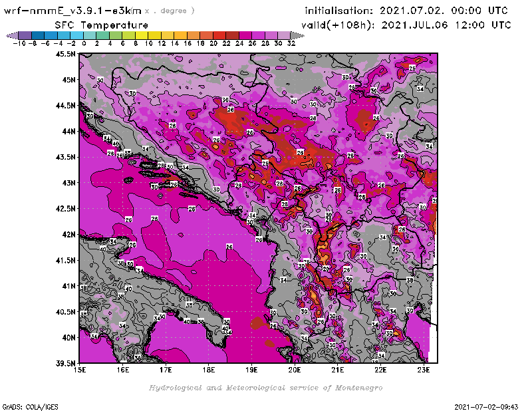This screenshot has width=532, height=411.
Task: Click the "43N" latitude label
Action: [x=68, y=183]
